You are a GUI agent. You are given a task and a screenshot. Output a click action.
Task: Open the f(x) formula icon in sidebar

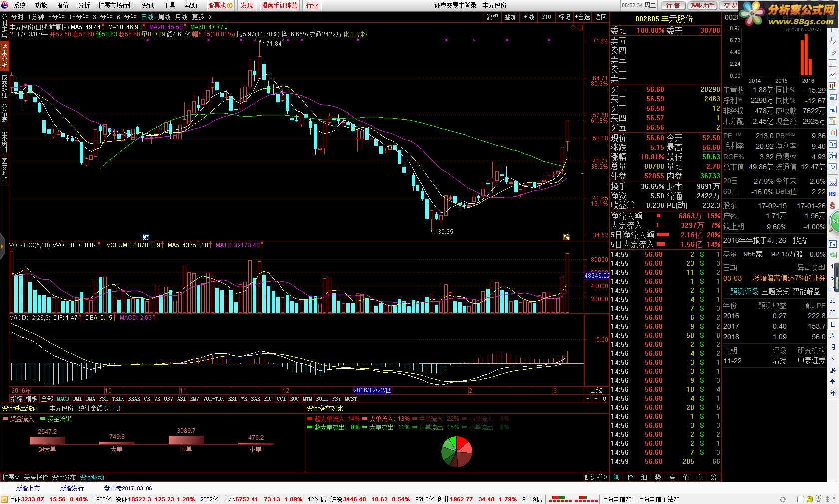pyautogui.click(x=832, y=155)
